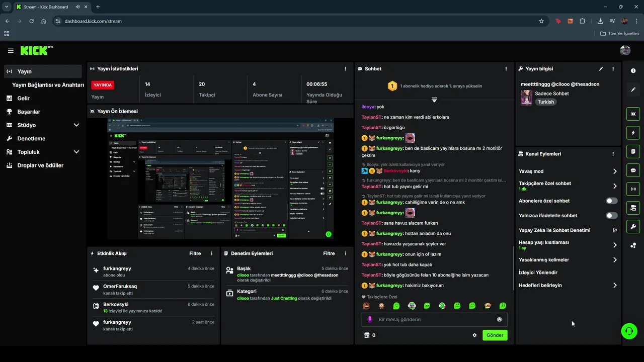Open Yayın İstatistikleri panel three-dot menu
The image size is (644, 362).
click(345, 69)
